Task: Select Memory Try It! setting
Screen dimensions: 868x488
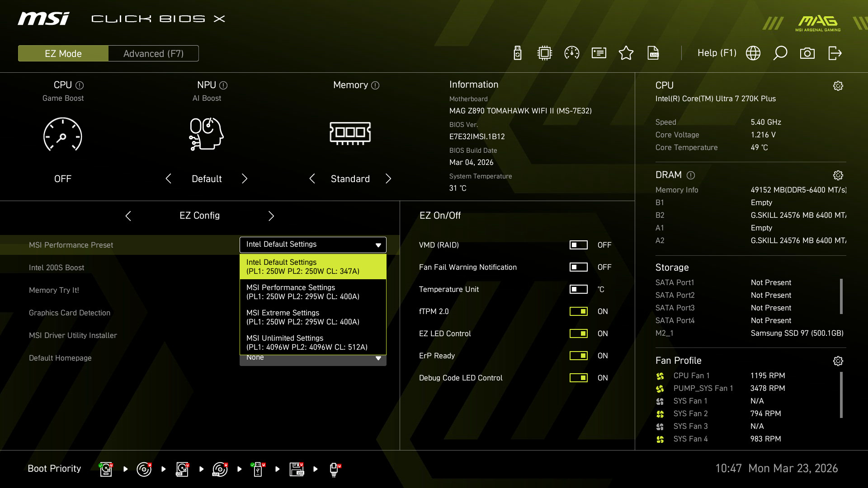Action: coord(54,290)
